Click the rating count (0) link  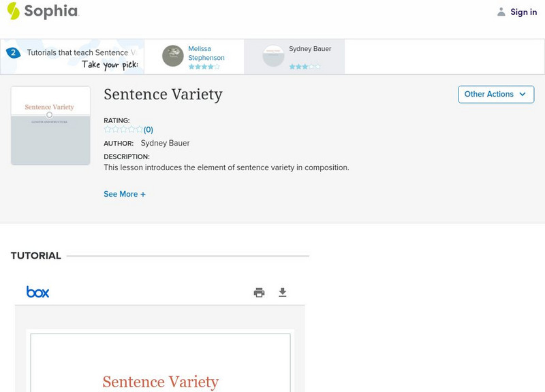click(x=148, y=130)
